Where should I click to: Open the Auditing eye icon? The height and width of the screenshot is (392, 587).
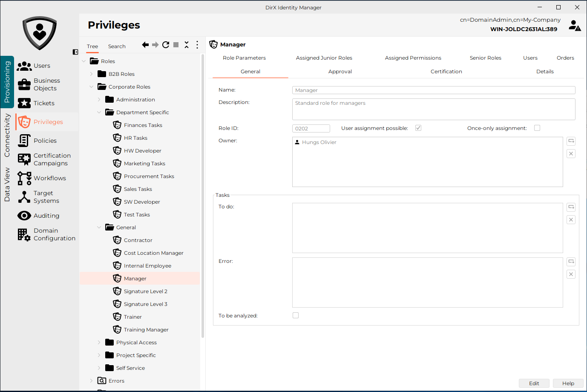[24, 216]
